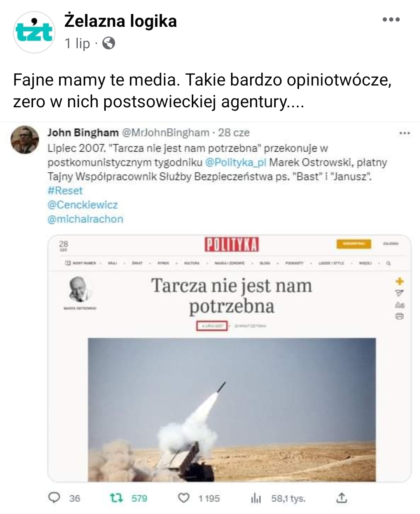Open the @Cenckiewicz mention

(x=82, y=205)
